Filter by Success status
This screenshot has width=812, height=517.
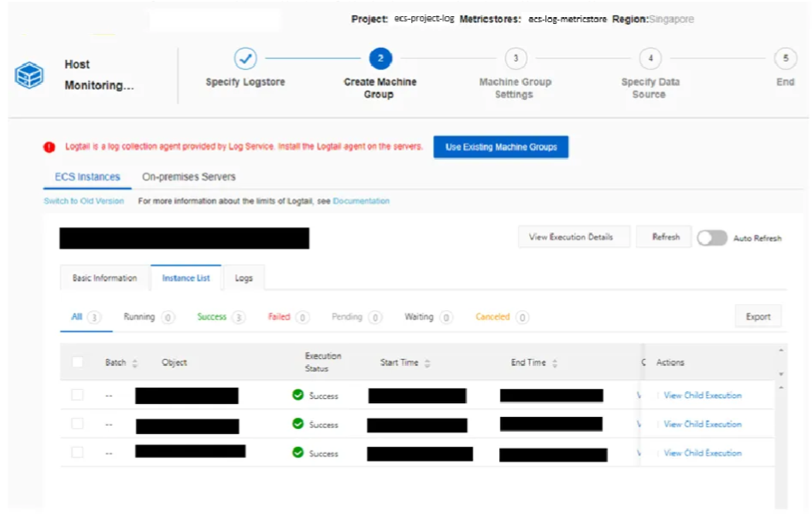coord(221,317)
